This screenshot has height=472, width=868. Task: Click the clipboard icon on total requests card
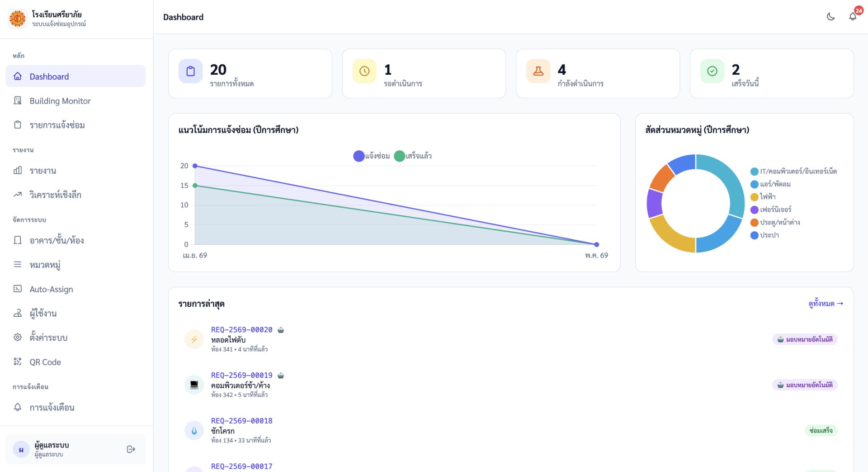point(190,71)
